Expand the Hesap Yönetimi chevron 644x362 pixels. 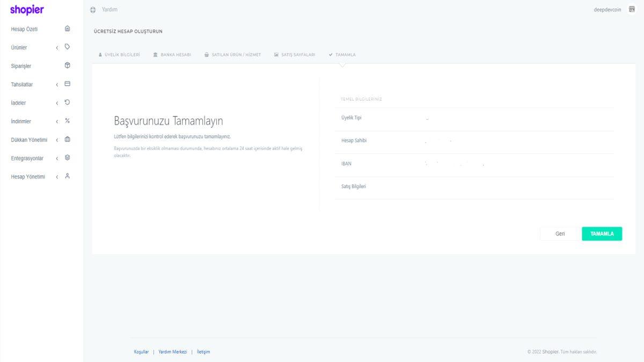[57, 177]
